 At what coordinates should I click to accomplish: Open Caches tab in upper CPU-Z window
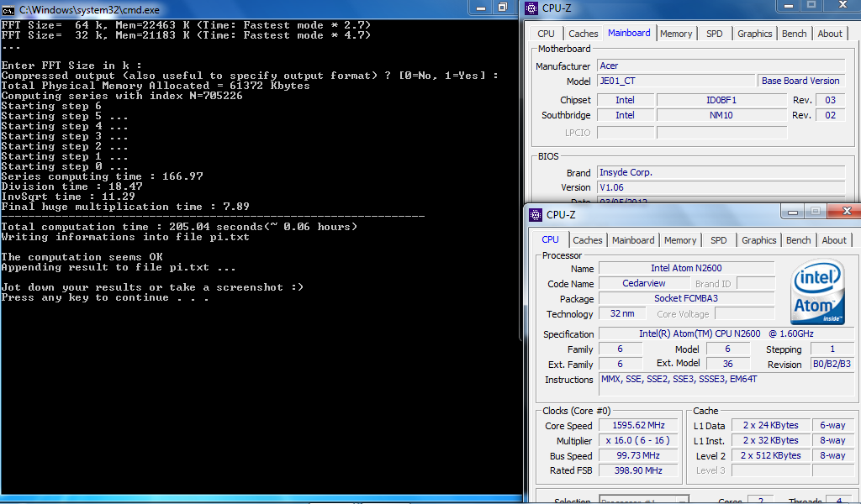click(x=584, y=34)
